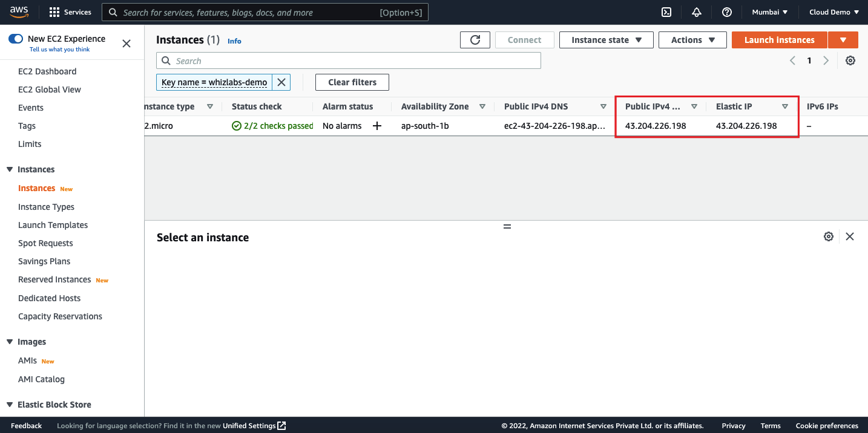Image resolution: width=868 pixels, height=433 pixels.
Task: Sort by Elastic IP column arrow
Action: point(785,106)
